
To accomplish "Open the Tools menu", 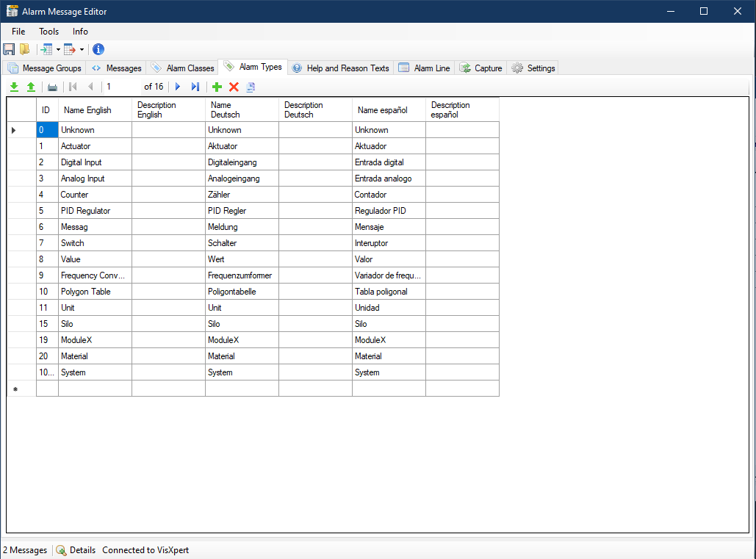I will (48, 32).
